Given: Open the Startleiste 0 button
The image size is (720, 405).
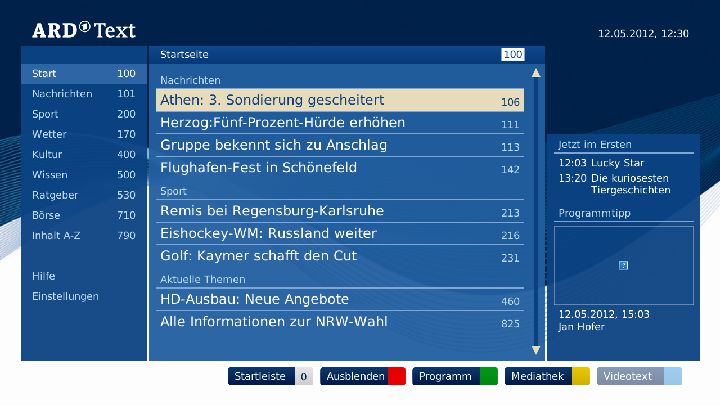Looking at the screenshot, I should [x=270, y=377].
